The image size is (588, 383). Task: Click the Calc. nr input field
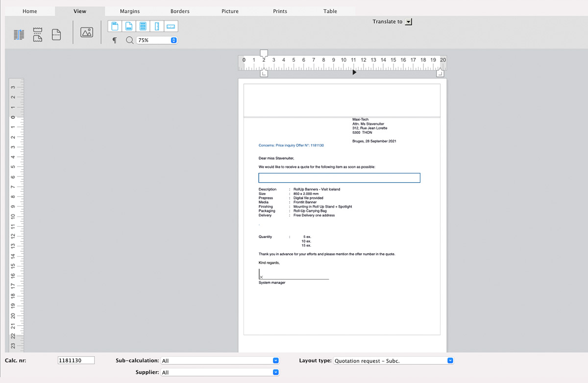point(76,360)
